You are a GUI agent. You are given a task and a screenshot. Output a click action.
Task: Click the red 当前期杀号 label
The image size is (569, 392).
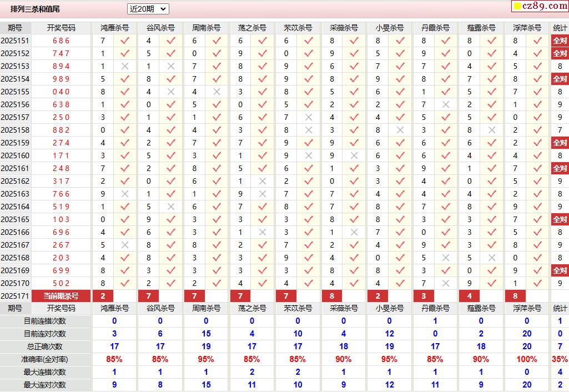click(61, 296)
